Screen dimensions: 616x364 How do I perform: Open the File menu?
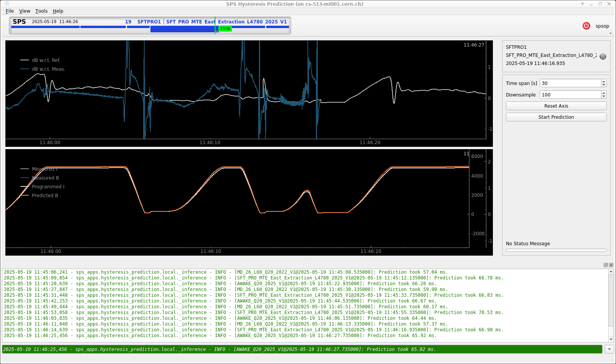pyautogui.click(x=10, y=11)
